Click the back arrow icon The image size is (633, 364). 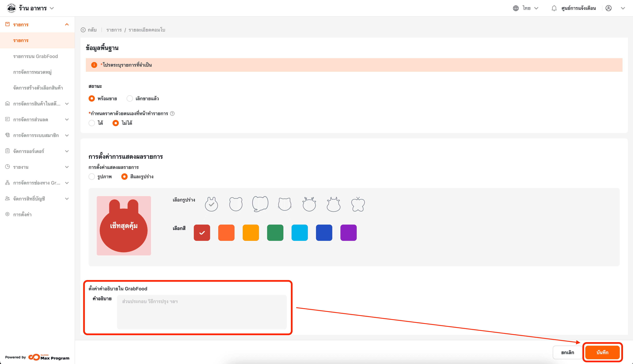click(x=83, y=30)
